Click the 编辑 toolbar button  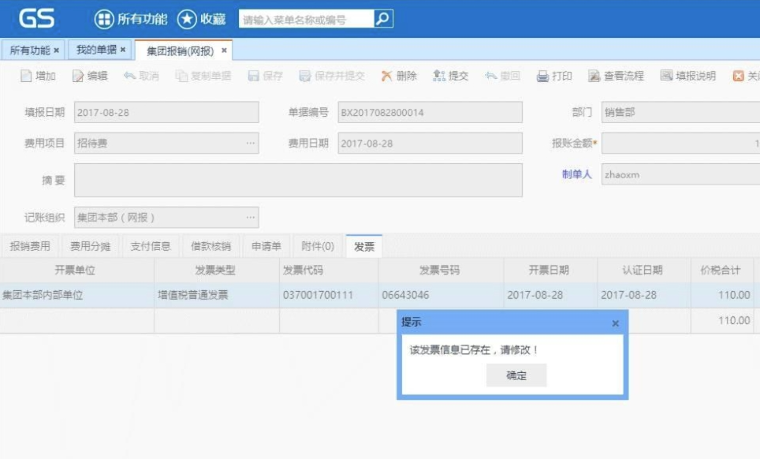(90, 76)
